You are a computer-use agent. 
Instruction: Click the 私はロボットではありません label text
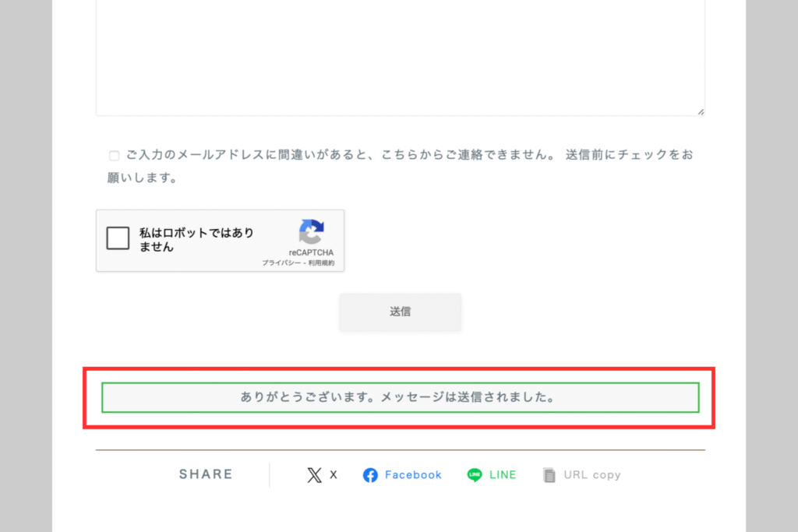(196, 240)
